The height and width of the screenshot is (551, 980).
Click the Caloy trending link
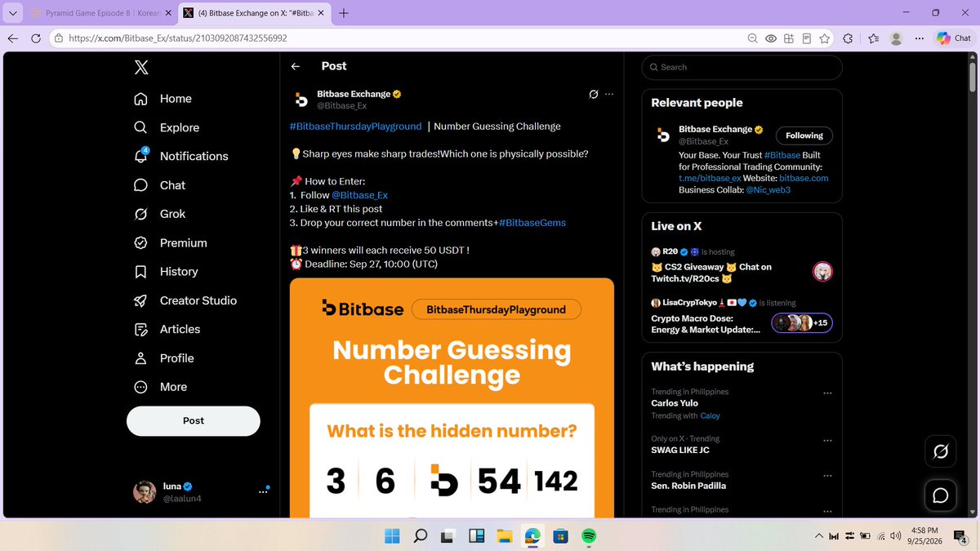click(x=710, y=415)
